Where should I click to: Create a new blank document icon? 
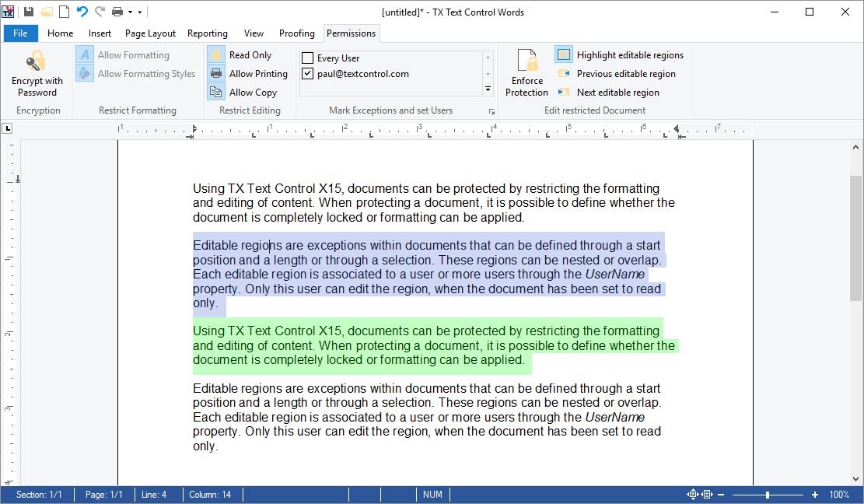point(65,12)
